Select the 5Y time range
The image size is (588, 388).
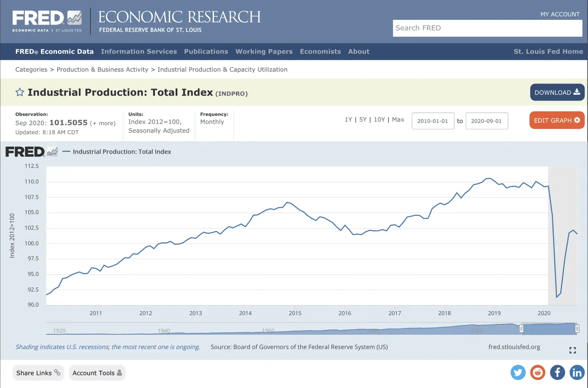click(363, 120)
